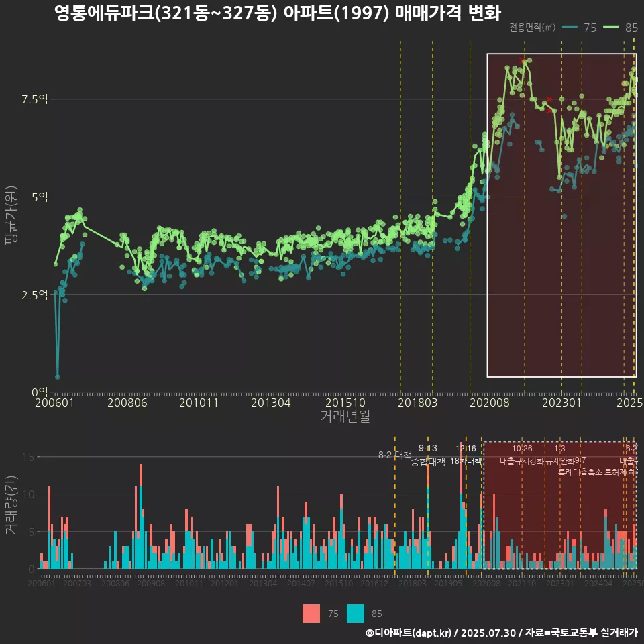Click the '©디아파트(dapt.kr)' source credit
Viewport: 644px width, 644px height.
coord(409,633)
